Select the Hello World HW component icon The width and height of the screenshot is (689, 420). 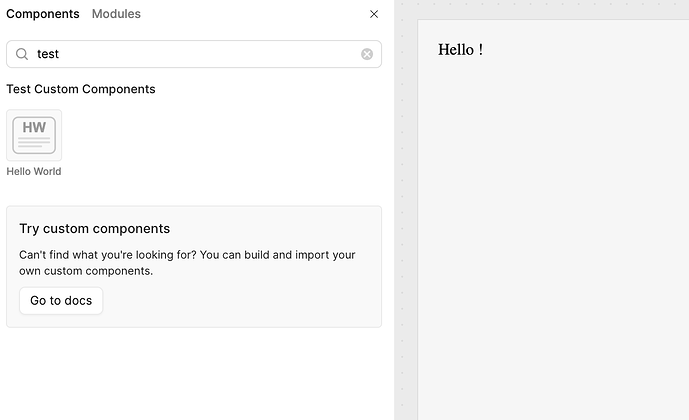point(34,135)
